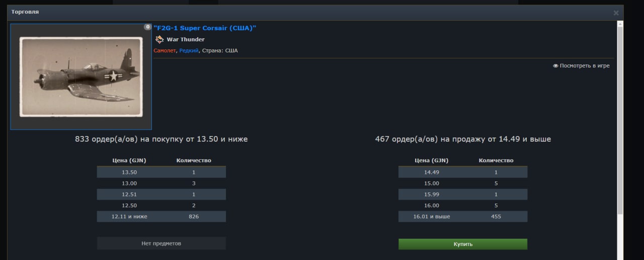Select the 13.00 buy order price
Viewport: 644px width, 260px height.
point(129,183)
